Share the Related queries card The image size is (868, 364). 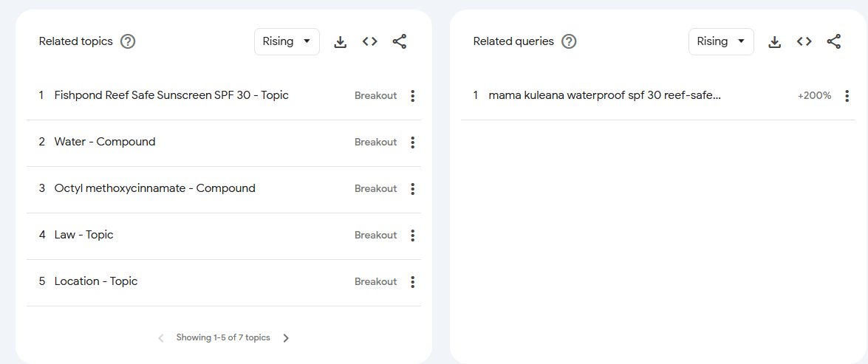[834, 42]
